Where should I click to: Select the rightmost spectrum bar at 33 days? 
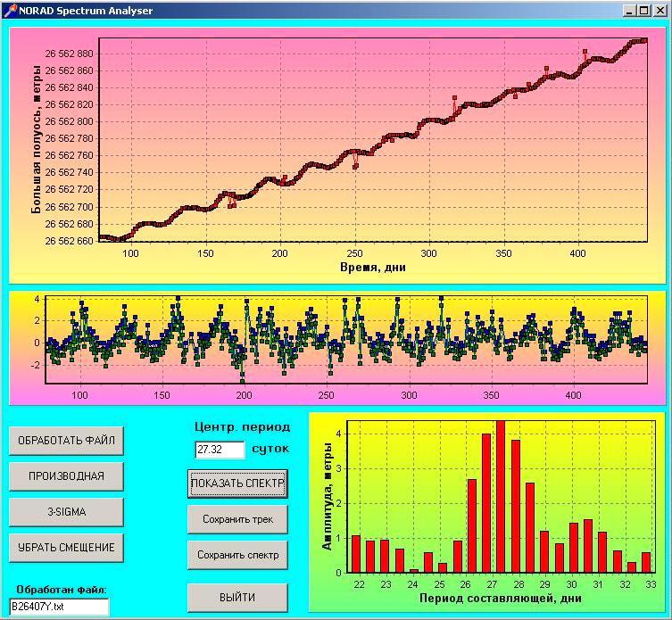646,562
